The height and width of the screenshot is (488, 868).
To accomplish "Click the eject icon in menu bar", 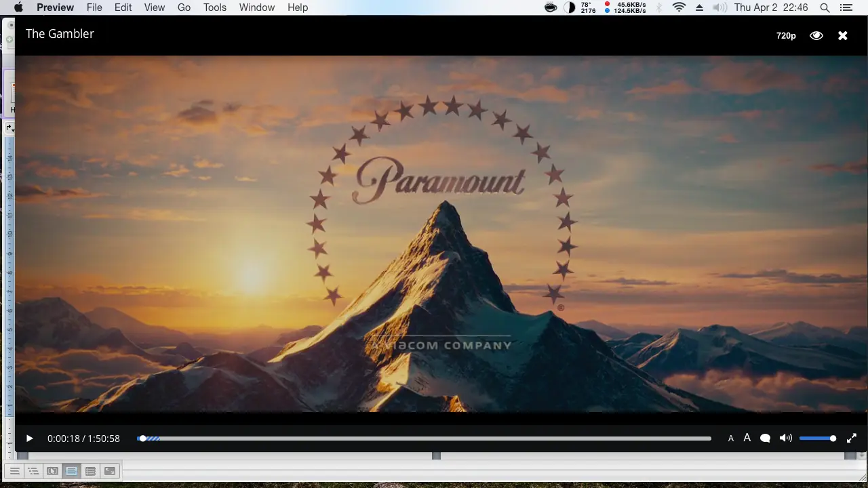I will click(x=700, y=7).
